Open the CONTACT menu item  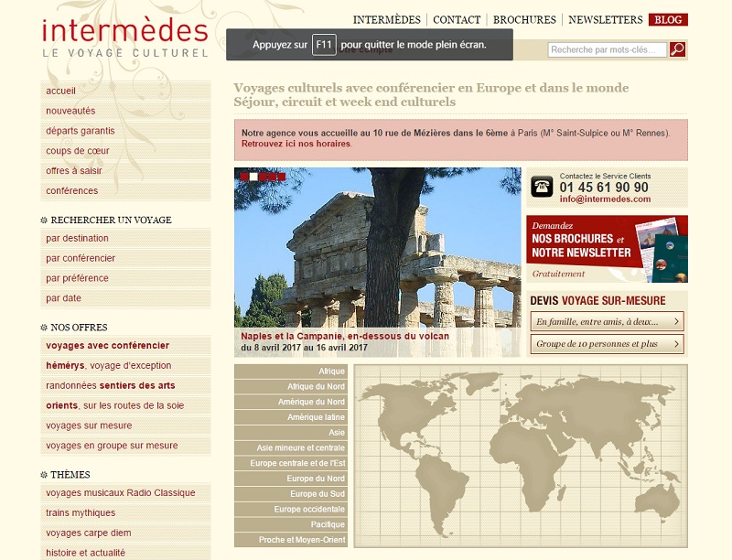click(x=457, y=19)
